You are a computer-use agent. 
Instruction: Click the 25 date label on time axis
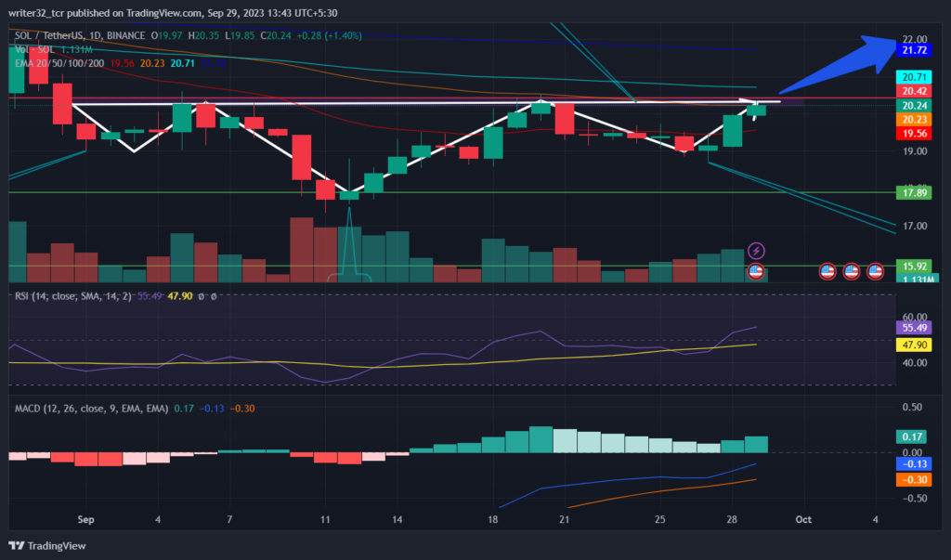point(660,519)
